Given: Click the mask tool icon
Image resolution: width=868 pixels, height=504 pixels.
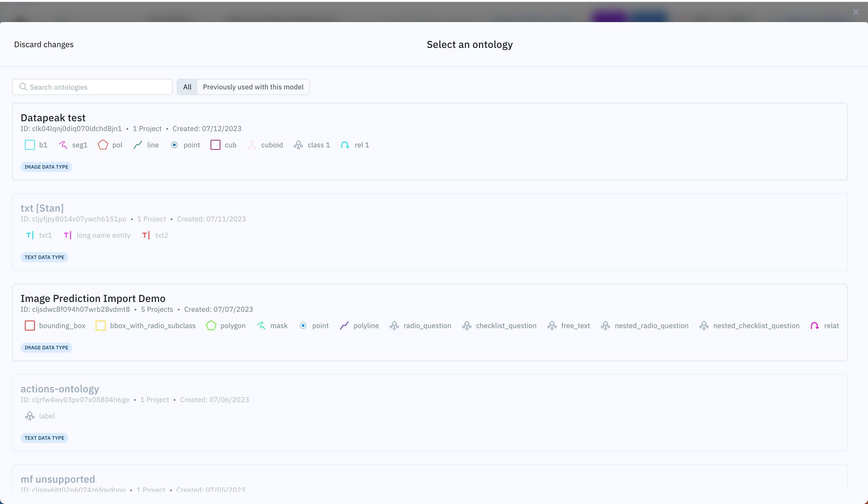Looking at the screenshot, I should (x=261, y=326).
